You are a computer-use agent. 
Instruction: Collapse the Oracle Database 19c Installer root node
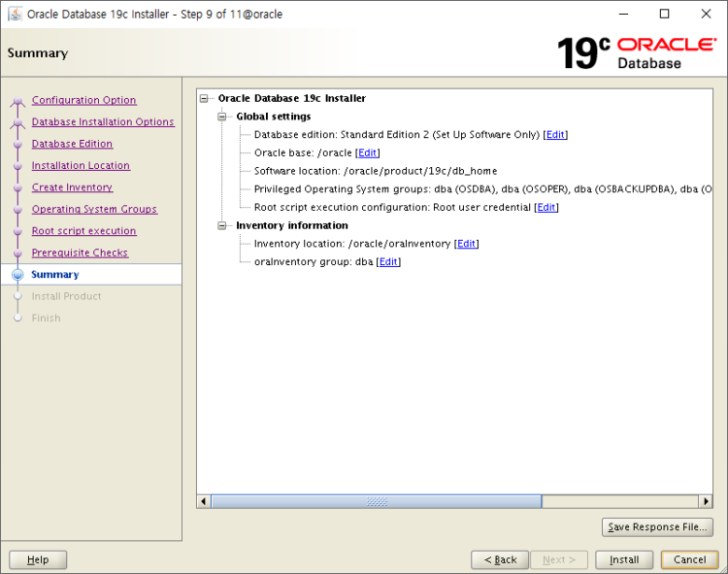pos(204,98)
